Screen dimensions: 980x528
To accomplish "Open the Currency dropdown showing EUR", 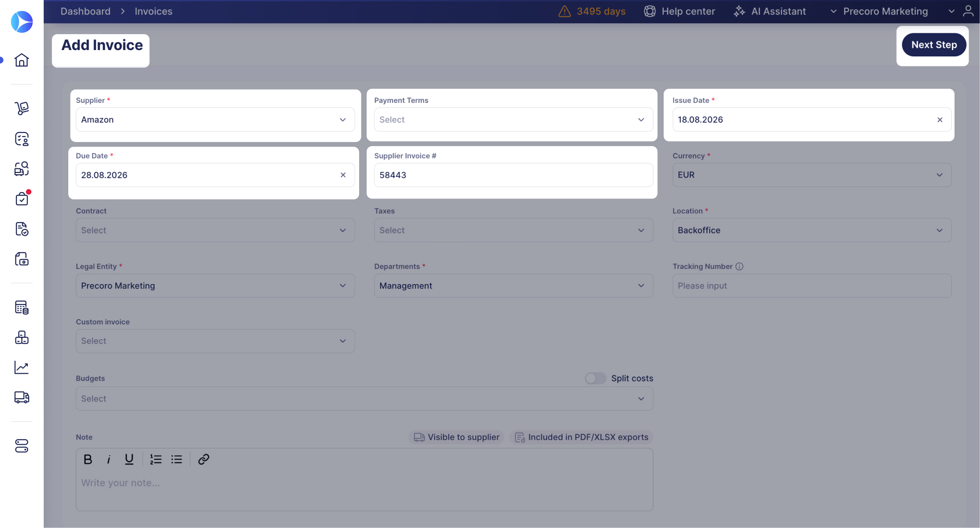I will [x=812, y=175].
